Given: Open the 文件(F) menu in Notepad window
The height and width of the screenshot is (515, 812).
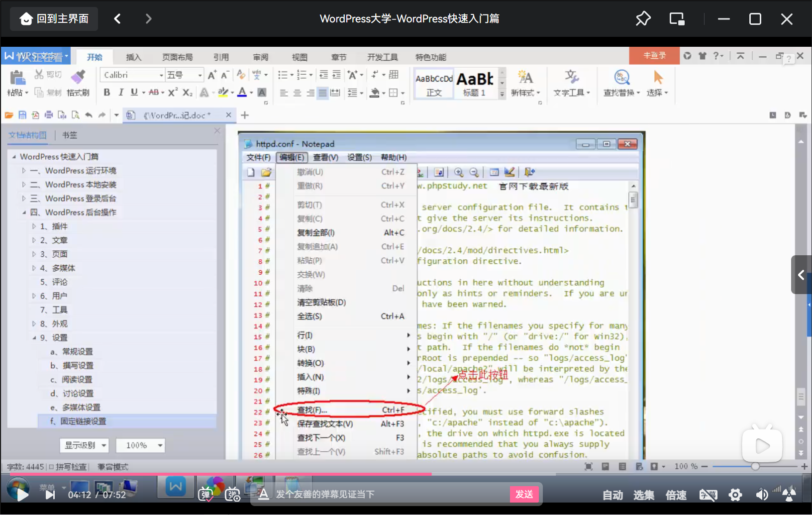Looking at the screenshot, I should (258, 157).
